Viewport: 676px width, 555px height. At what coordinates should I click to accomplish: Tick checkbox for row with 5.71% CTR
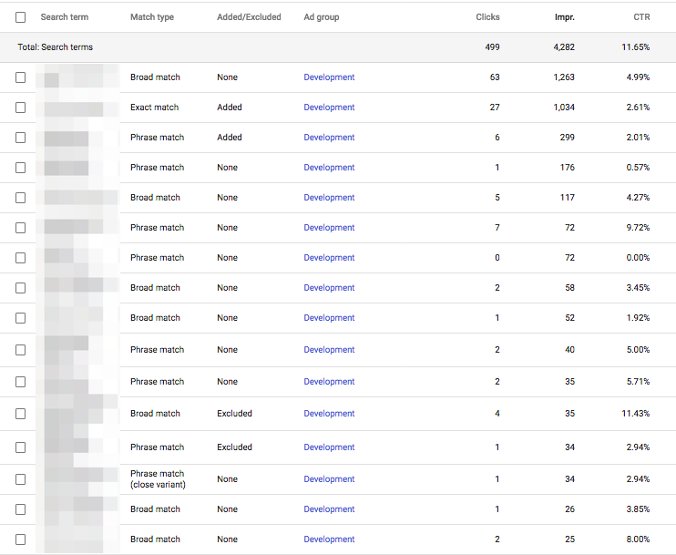click(x=20, y=382)
